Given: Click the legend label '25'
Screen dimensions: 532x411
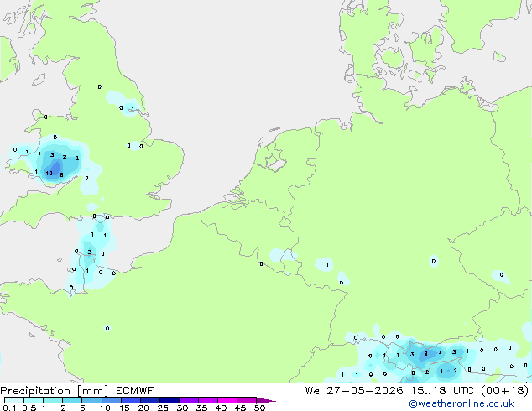Looking at the screenshot, I should coord(163,408).
